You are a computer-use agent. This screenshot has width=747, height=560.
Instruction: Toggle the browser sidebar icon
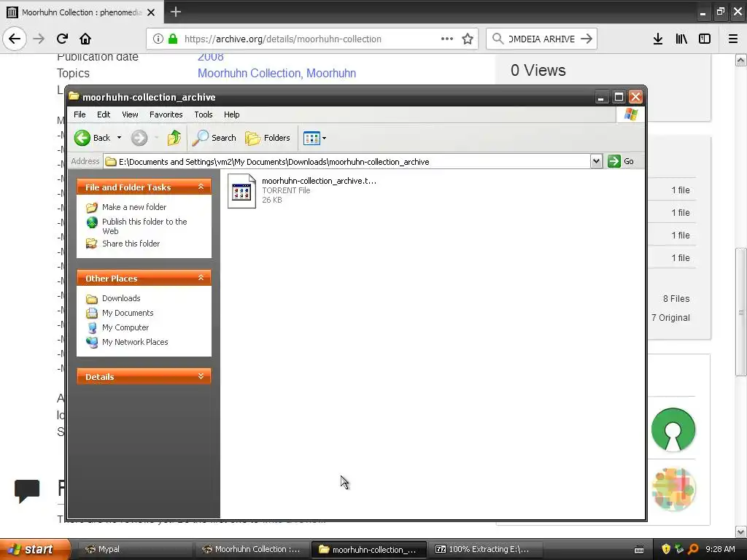tap(705, 39)
